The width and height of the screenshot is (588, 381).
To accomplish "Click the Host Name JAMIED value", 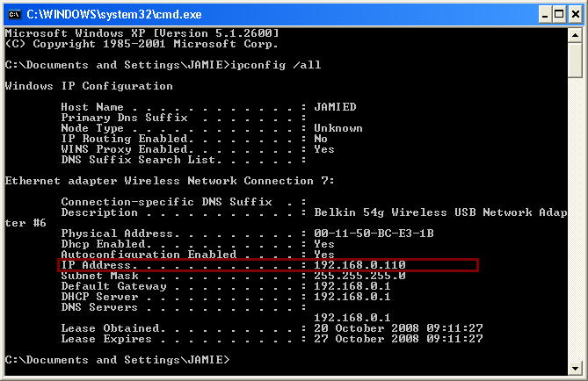I will [x=335, y=107].
